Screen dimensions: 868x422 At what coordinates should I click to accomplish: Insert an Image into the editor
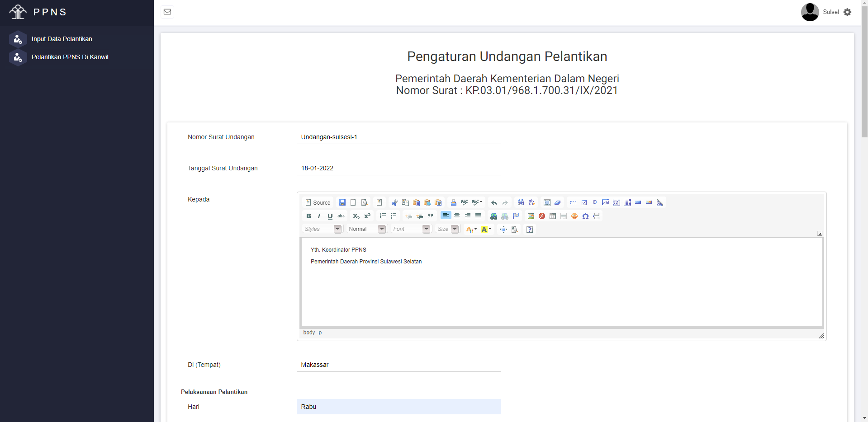[x=531, y=216]
